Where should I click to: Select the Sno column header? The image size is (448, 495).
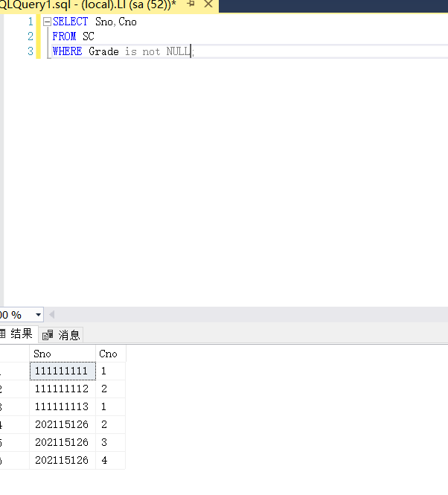[x=63, y=354]
